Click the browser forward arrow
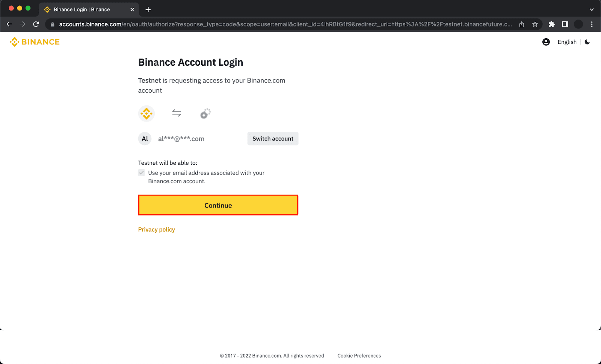 point(23,24)
